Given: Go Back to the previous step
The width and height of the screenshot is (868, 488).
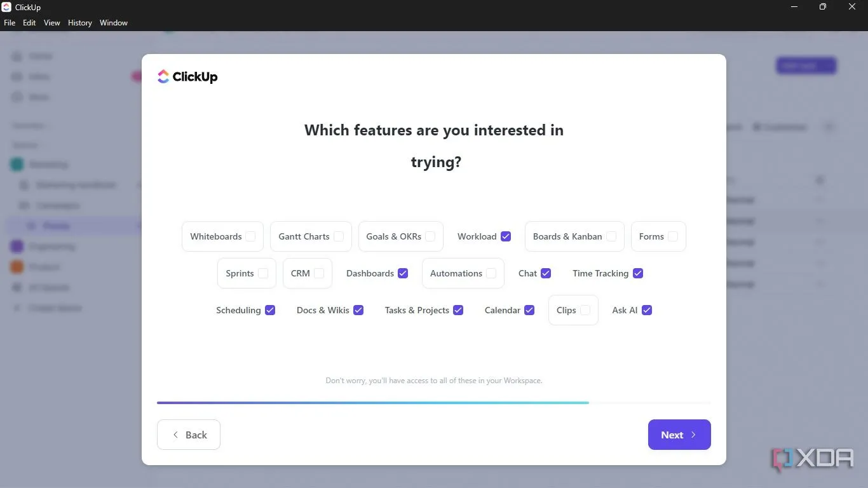Looking at the screenshot, I should 189,435.
